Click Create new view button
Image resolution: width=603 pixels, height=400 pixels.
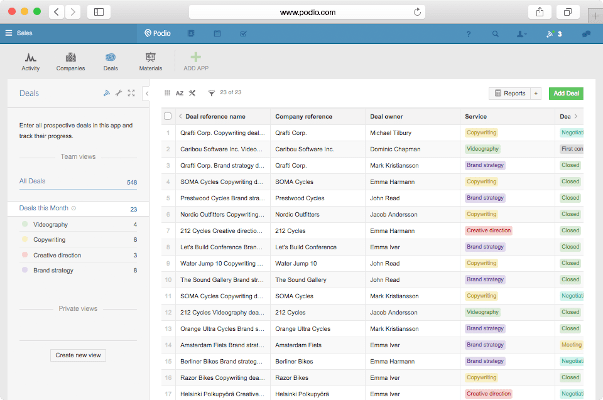click(78, 355)
